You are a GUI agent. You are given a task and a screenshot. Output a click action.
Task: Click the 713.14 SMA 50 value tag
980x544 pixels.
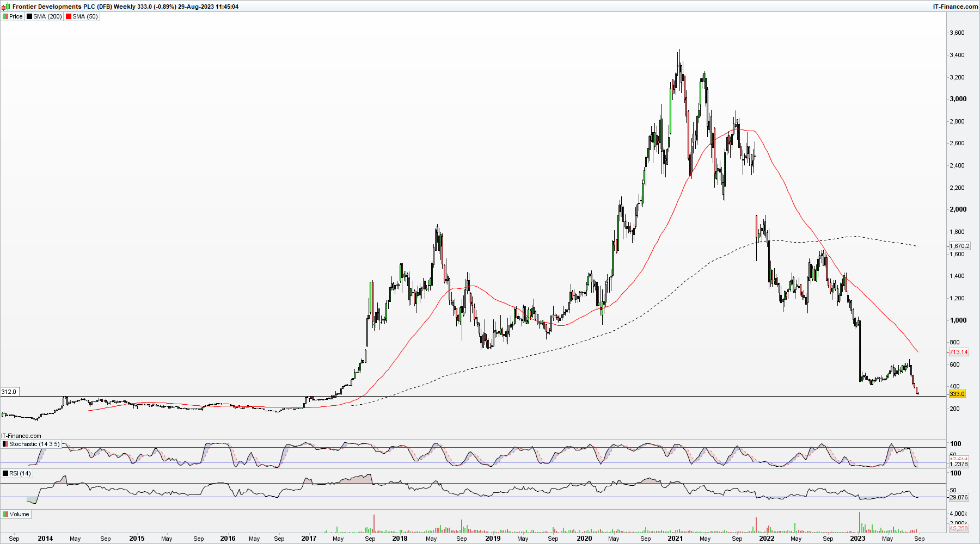coord(958,352)
